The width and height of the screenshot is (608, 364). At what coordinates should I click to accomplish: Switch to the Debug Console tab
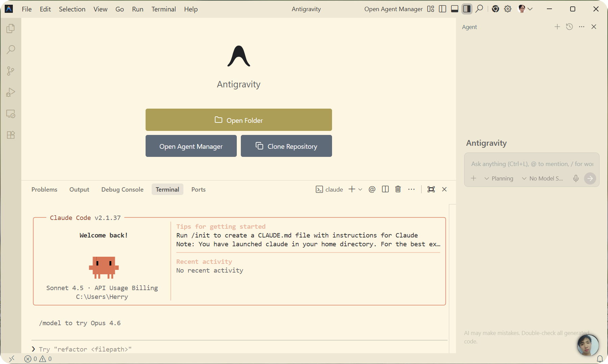click(x=122, y=189)
